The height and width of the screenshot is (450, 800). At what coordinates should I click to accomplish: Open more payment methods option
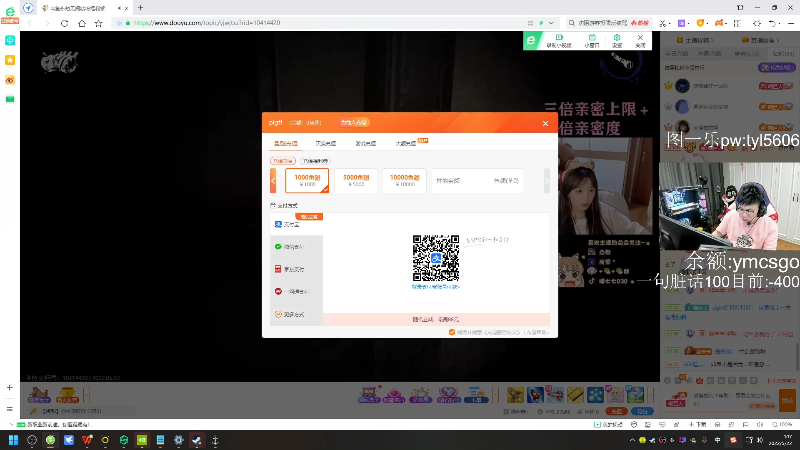[x=296, y=314]
